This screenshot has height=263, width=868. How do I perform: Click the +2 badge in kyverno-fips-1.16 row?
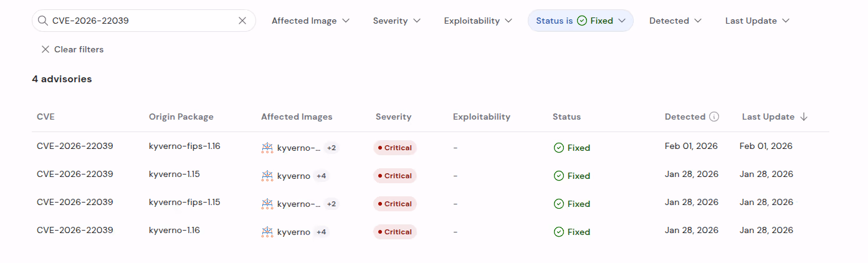point(331,148)
